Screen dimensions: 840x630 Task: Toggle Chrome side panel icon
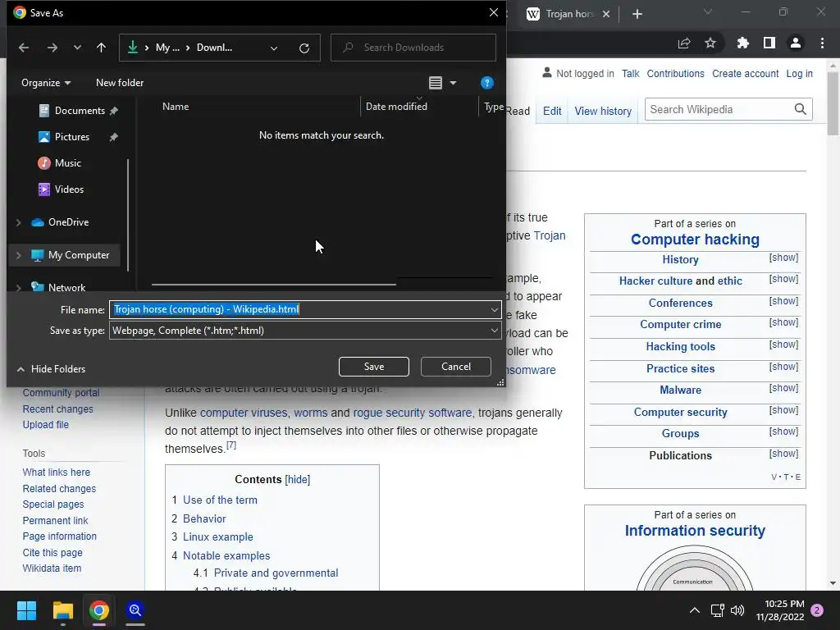769,43
